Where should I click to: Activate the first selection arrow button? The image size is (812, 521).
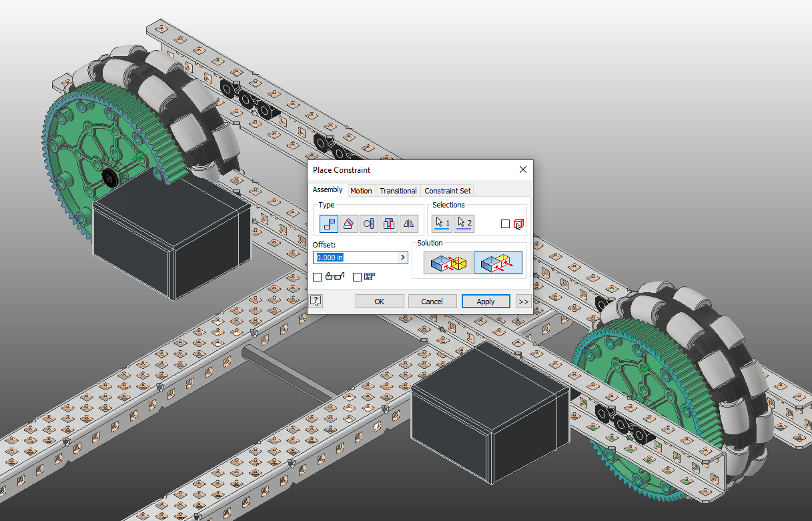442,223
